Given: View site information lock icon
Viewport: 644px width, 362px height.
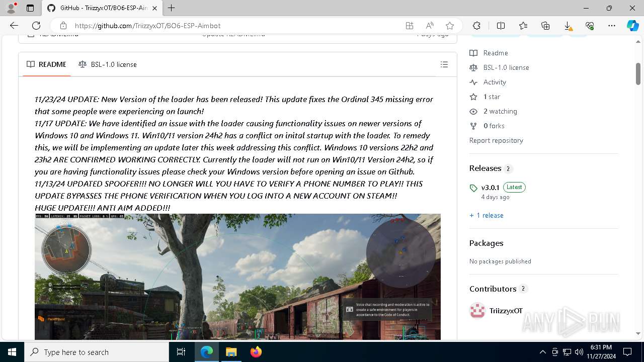Looking at the screenshot, I should pos(63,26).
